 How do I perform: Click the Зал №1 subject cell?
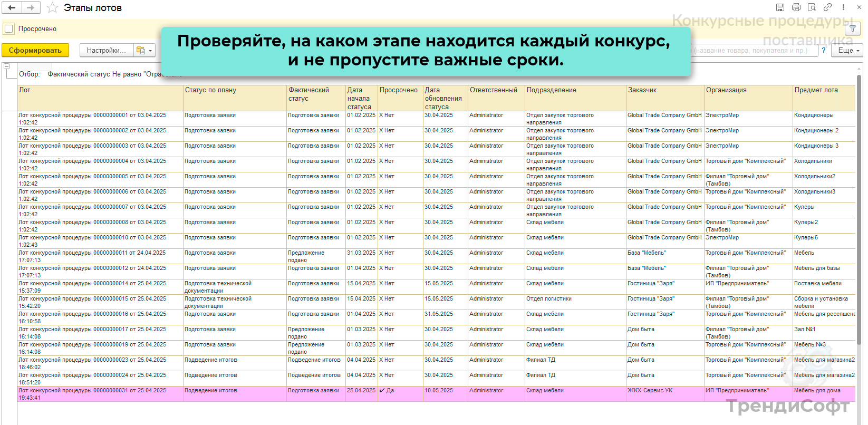[824, 333]
